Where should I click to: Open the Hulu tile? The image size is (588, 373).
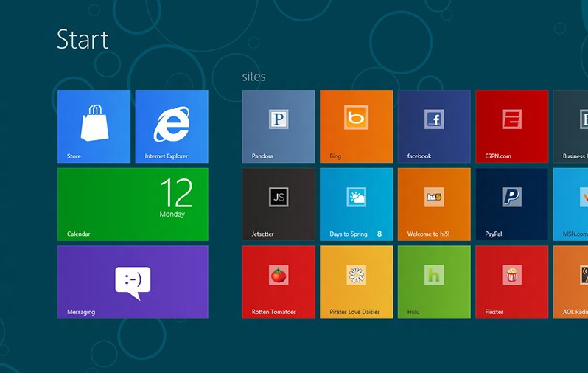coord(434,282)
